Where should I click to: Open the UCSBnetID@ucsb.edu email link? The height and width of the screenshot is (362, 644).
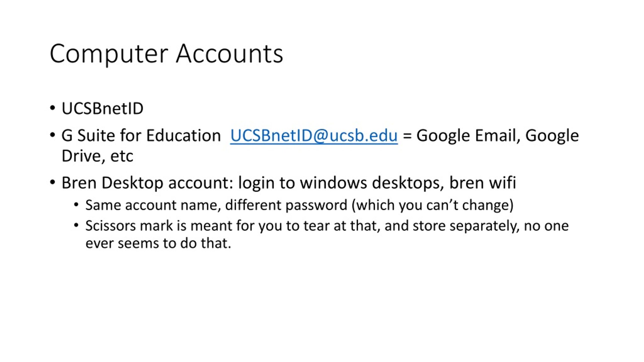point(314,135)
